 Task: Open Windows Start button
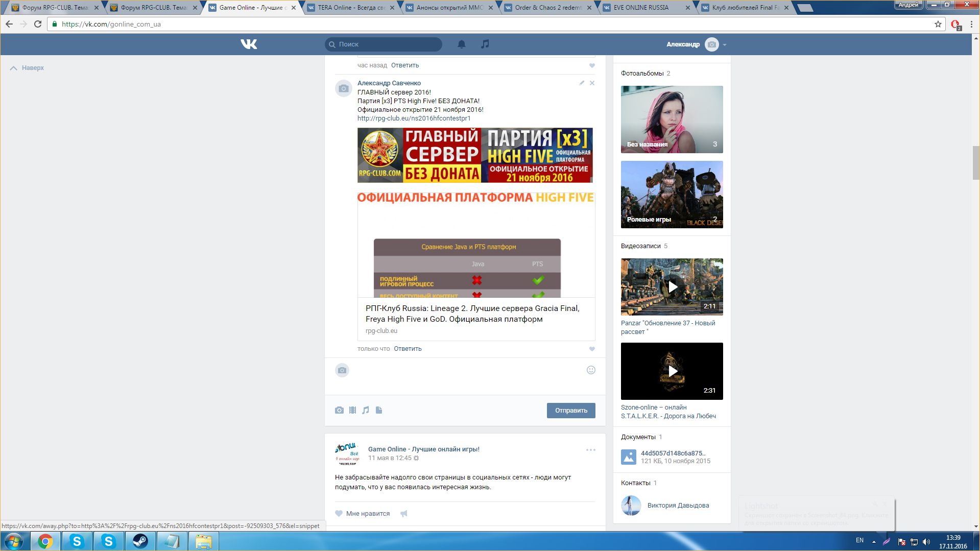[14, 541]
